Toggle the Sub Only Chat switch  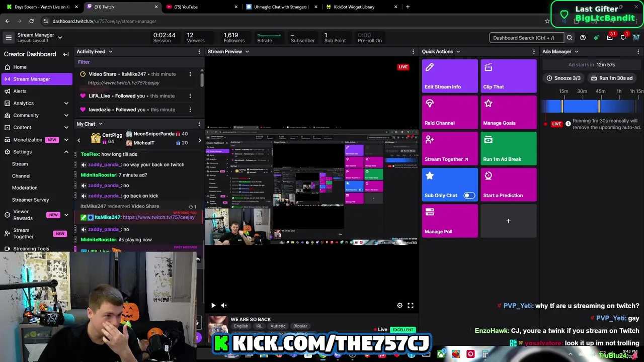pyautogui.click(x=469, y=196)
